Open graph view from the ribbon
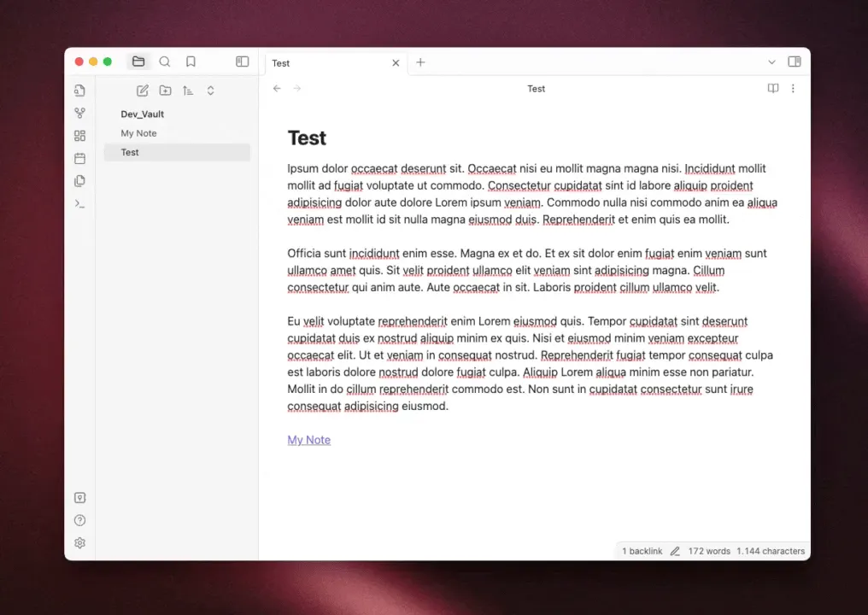Image resolution: width=868 pixels, height=615 pixels. tap(79, 113)
